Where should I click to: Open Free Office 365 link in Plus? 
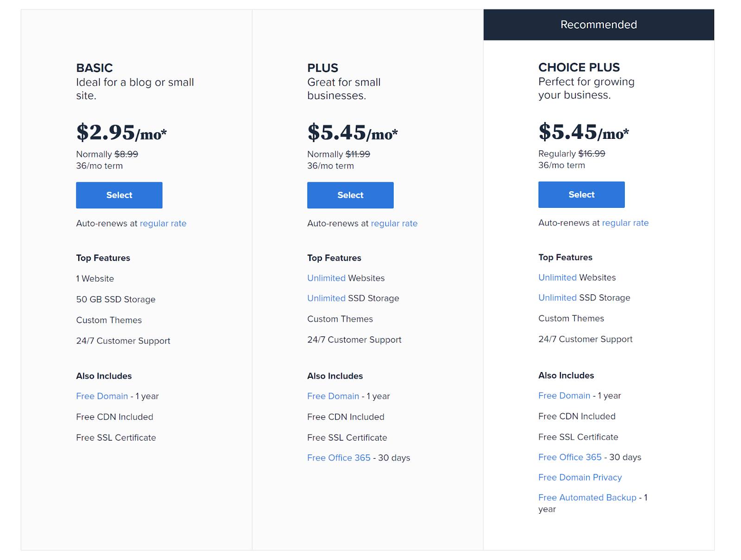tap(339, 458)
